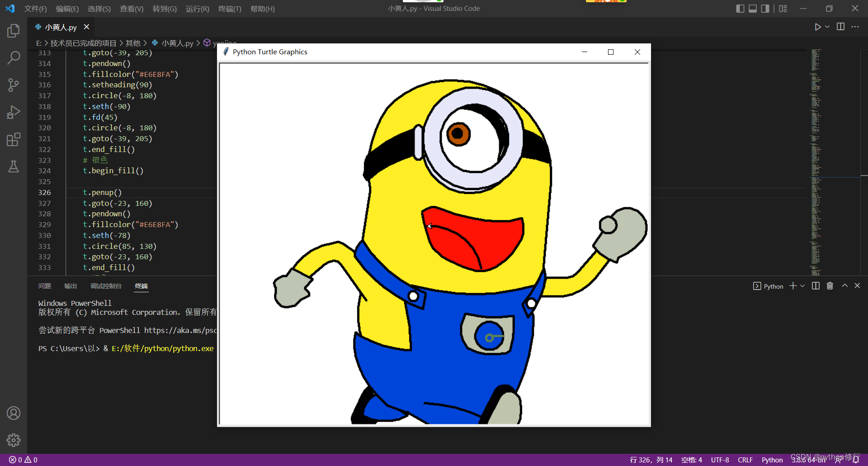Click the Turtle Graphics feather icon
The image size is (868, 466).
[226, 52]
